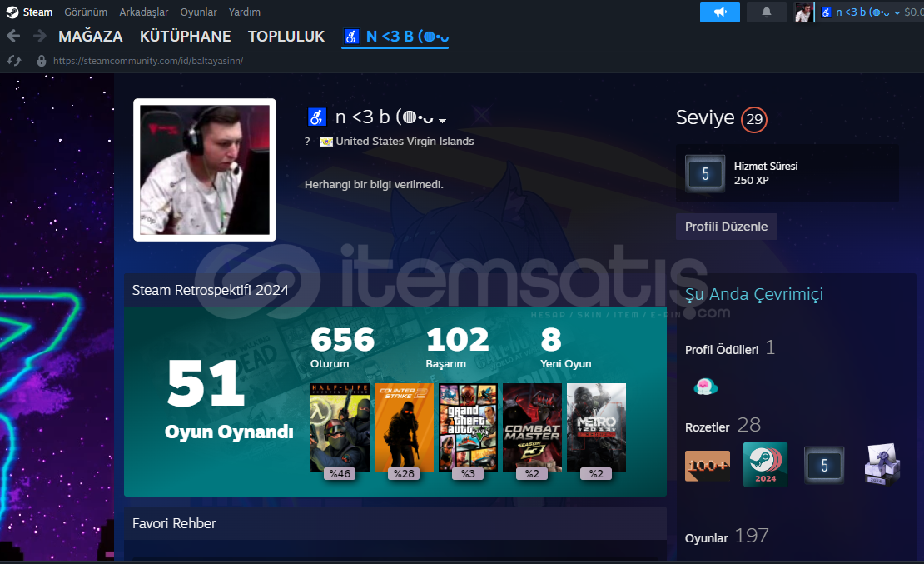Click the 656 Oturum stat
The width and height of the screenshot is (924, 564).
pos(342,348)
